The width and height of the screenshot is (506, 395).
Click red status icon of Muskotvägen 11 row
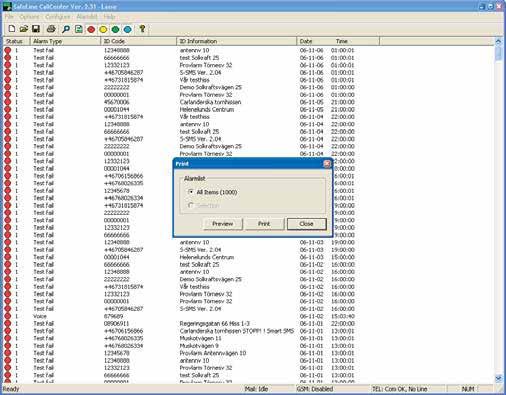(x=8, y=338)
